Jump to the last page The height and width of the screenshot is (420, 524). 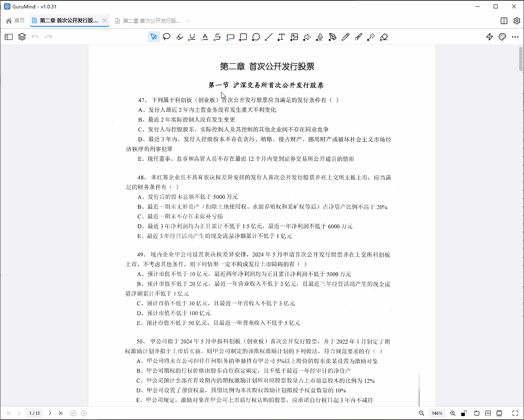[60, 413]
